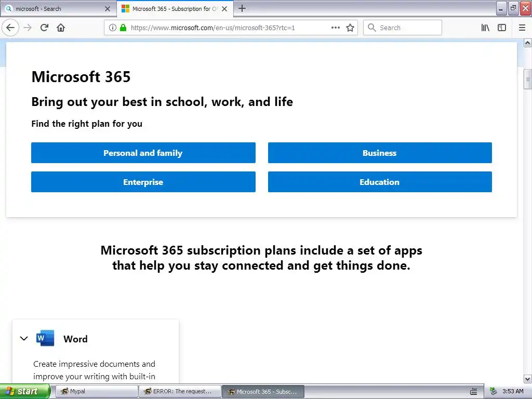Image resolution: width=532 pixels, height=399 pixels.
Task: Click the forward navigation arrow
Action: click(x=28, y=28)
